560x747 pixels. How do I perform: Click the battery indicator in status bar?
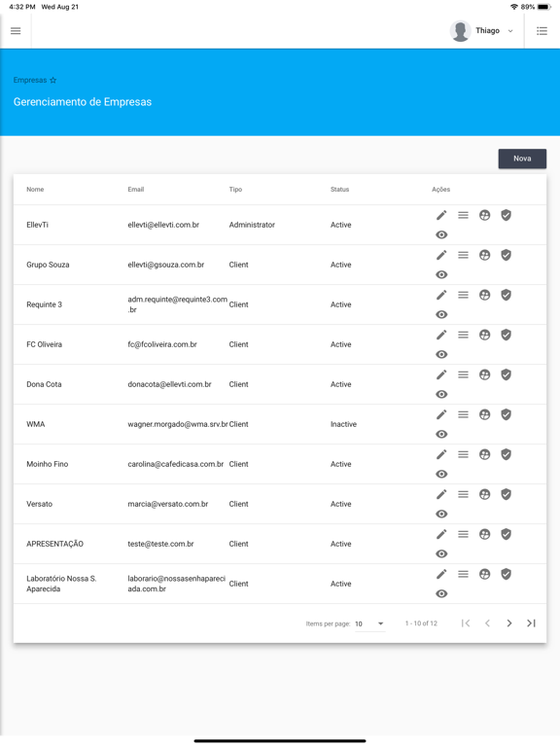point(543,7)
